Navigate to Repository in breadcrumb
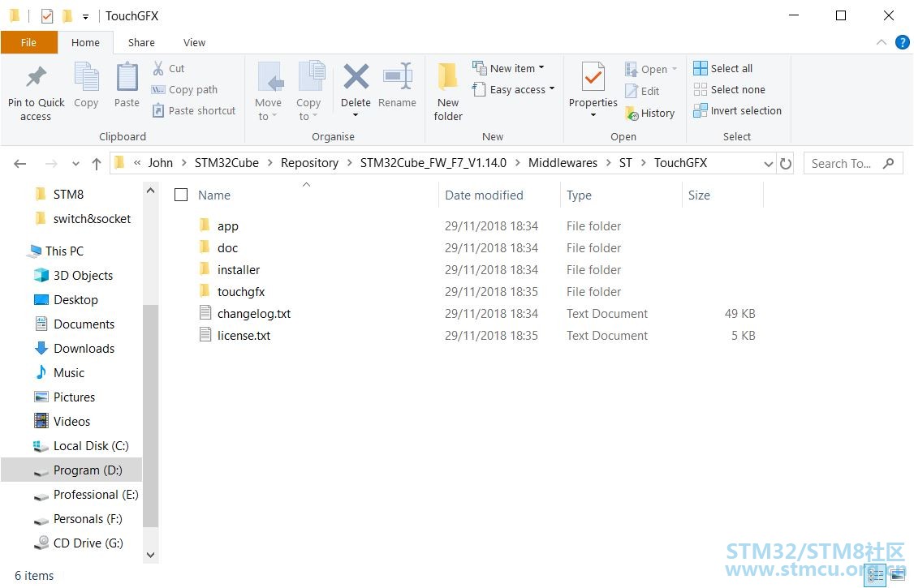This screenshot has height=588, width=914. coord(309,163)
